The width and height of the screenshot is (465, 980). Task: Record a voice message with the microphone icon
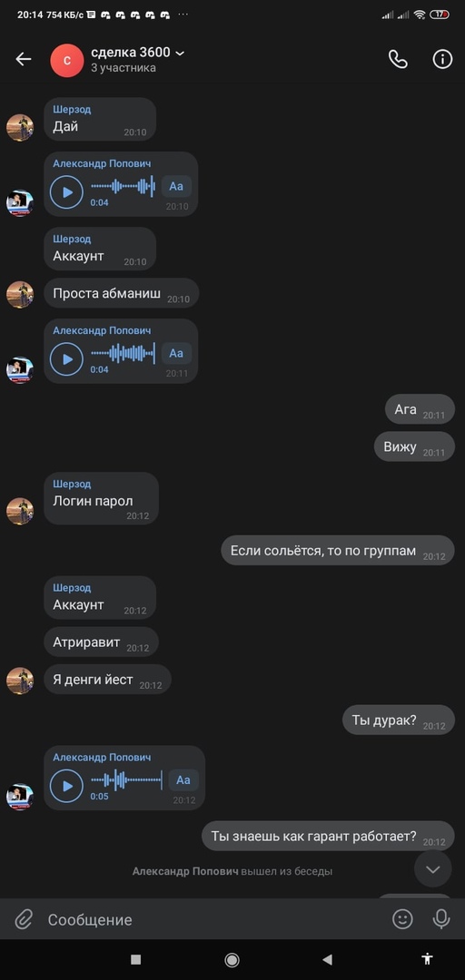click(x=441, y=918)
